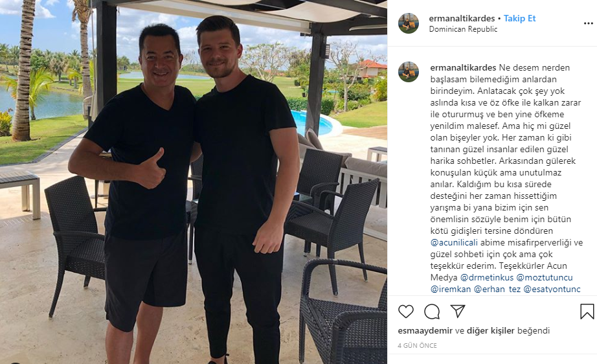Click the caption profile avatar

pos(409,72)
